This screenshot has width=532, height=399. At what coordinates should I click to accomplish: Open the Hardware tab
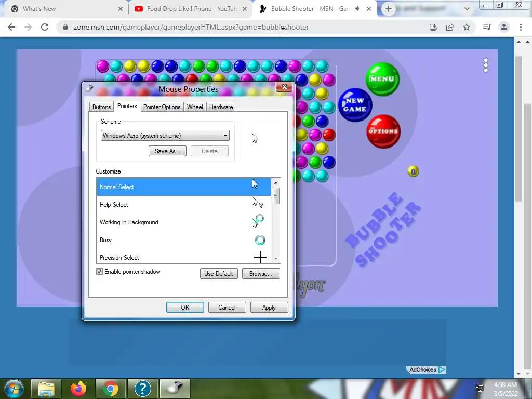(221, 107)
